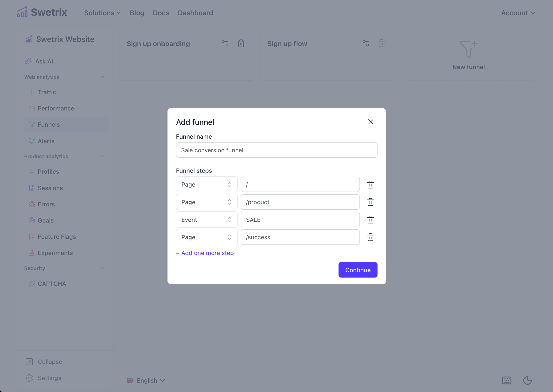Open the Performance gauge icon
Screen dimensions: 553x392
tap(32, 108)
